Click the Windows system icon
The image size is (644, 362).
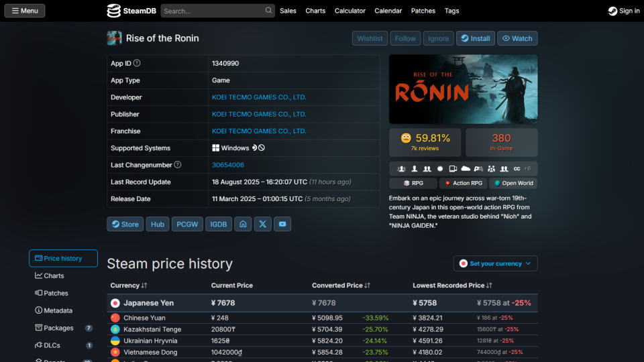coord(215,147)
